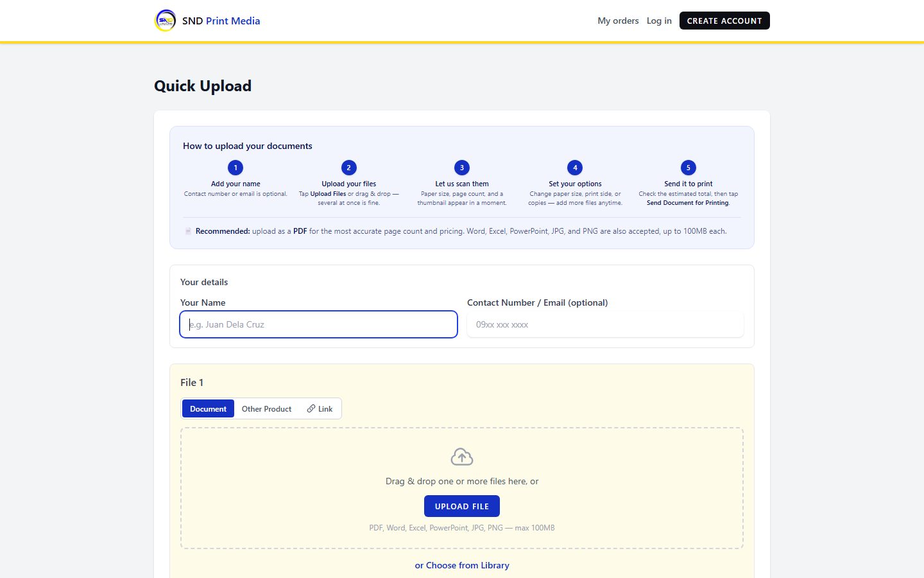The width and height of the screenshot is (924, 578).
Task: Click the SND Print Media logo icon
Action: pos(166,21)
